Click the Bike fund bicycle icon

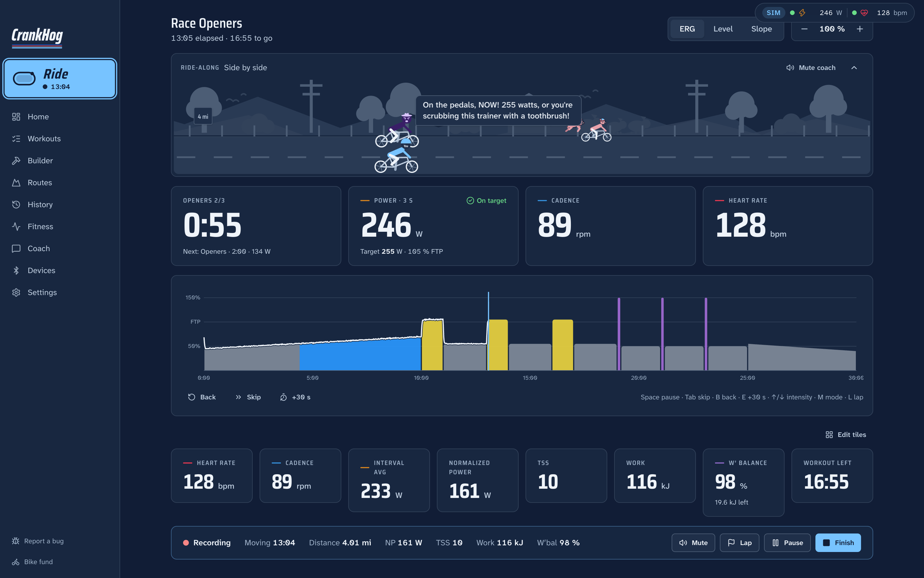(x=16, y=562)
